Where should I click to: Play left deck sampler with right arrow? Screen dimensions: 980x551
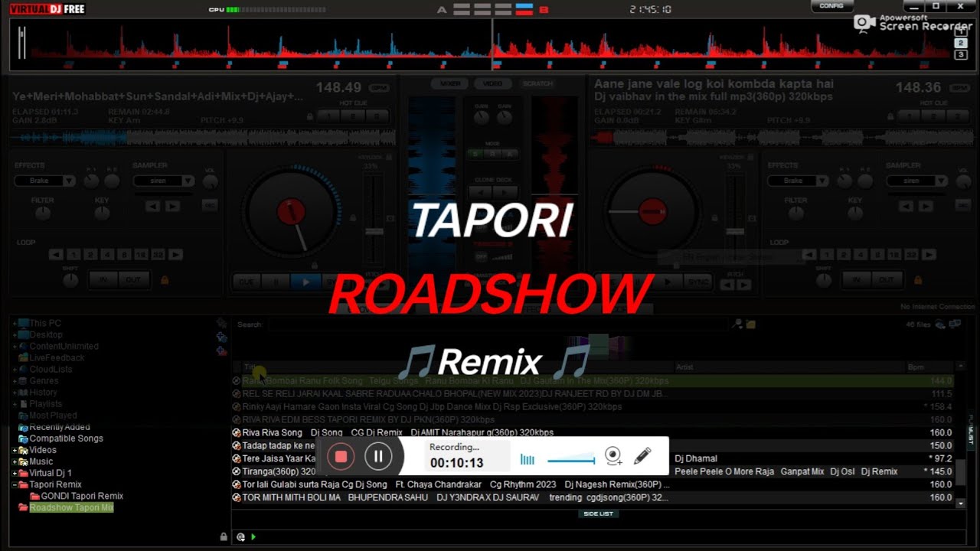pos(173,207)
